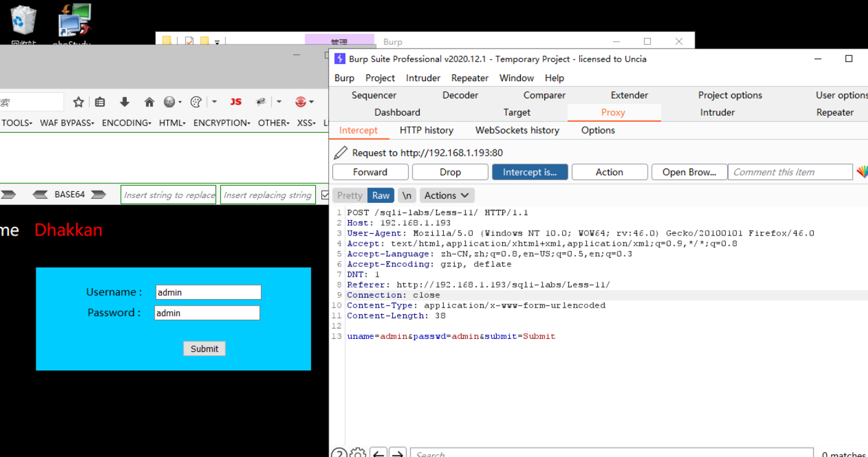
Task: Click the Action button
Action: click(609, 172)
